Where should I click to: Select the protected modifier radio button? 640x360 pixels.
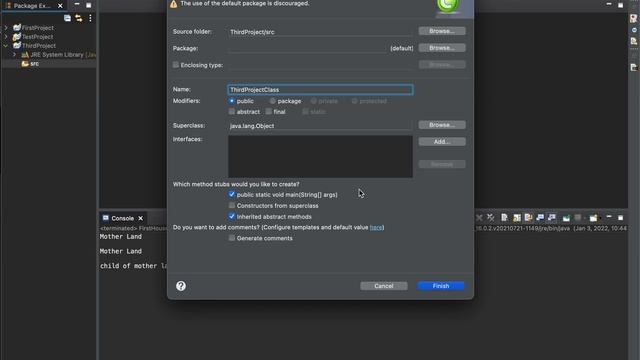tap(354, 101)
